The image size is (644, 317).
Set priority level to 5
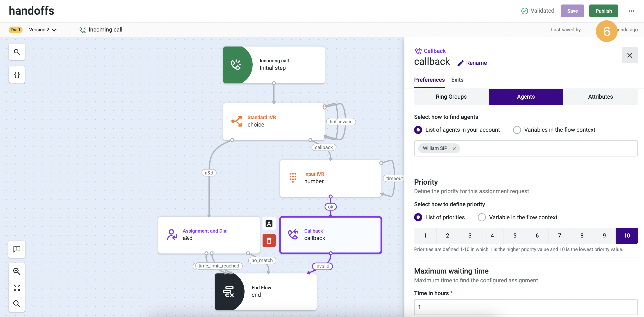(515, 235)
